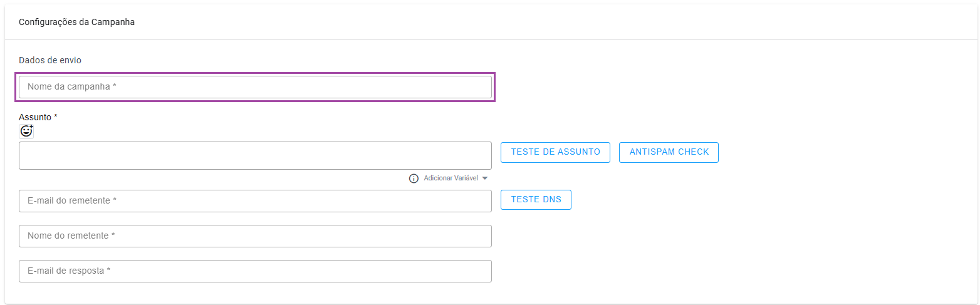Expand the Adicionar Variável dropdown arrow
This screenshot has height=305, width=980.
click(x=485, y=178)
